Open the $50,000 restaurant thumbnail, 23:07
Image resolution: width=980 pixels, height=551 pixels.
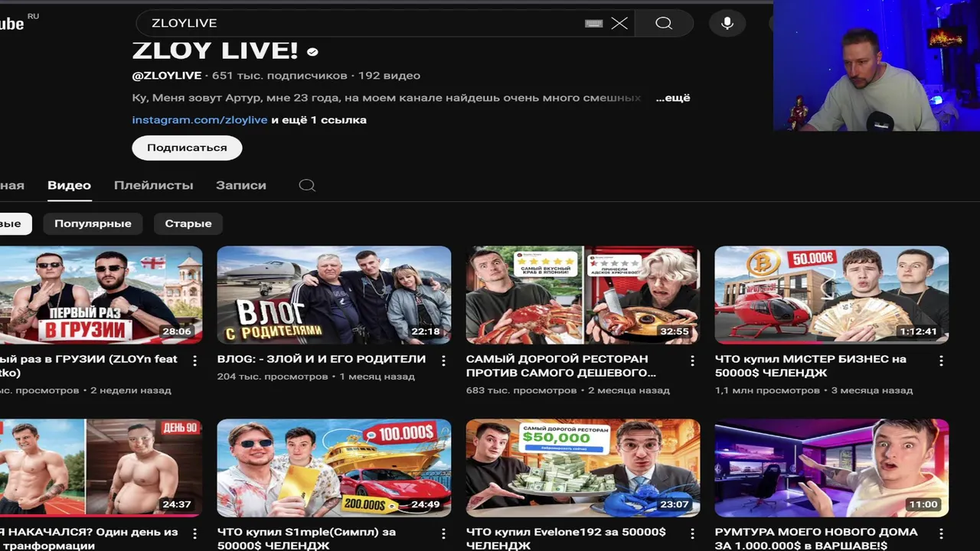point(583,468)
